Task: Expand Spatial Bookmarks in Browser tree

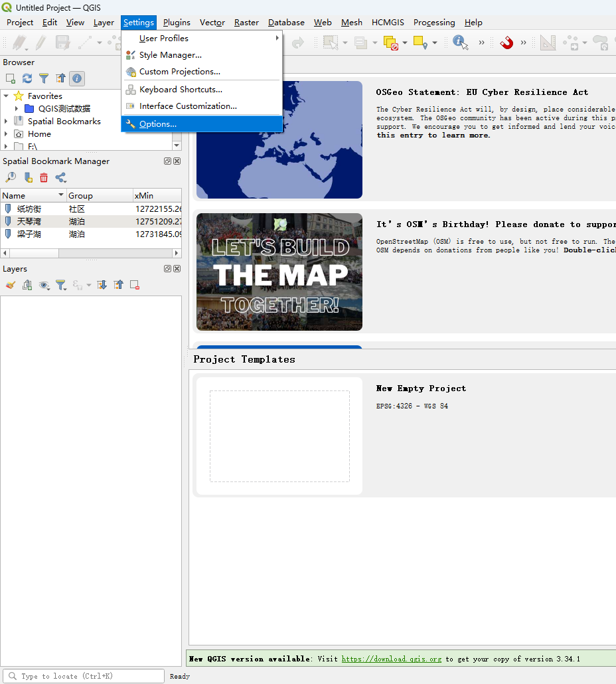Action: tap(6, 121)
